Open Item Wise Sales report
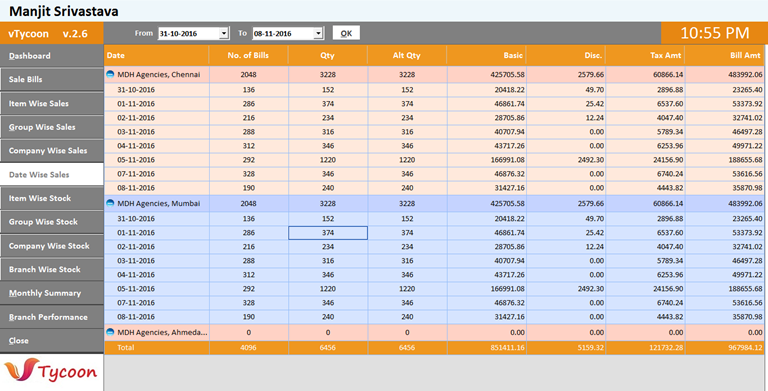Image resolution: width=768 pixels, height=391 pixels. coord(51,103)
